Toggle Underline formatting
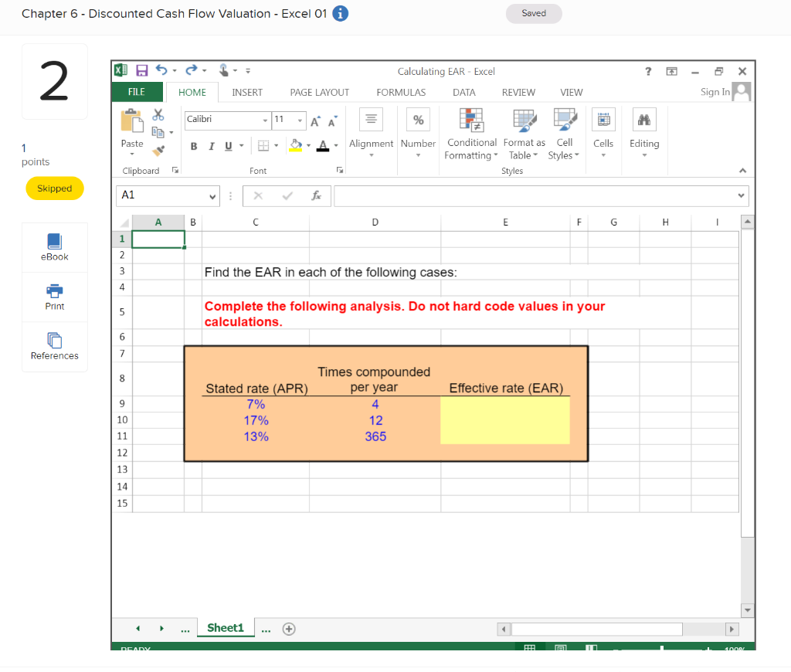Screen dimensions: 791x672 229,146
